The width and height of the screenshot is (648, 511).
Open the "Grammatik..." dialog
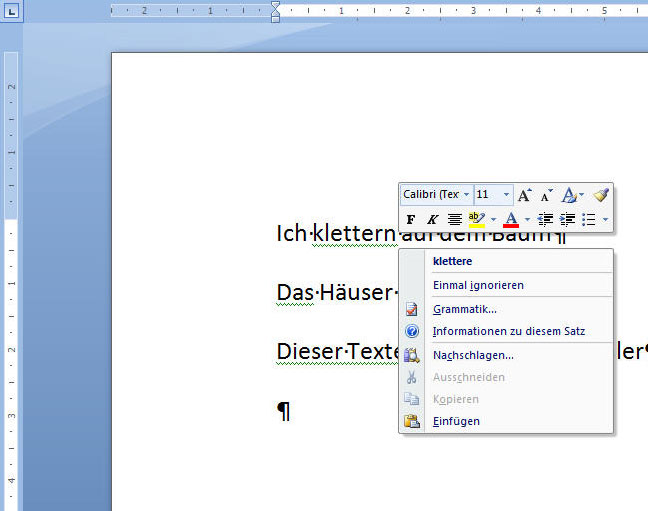click(464, 309)
